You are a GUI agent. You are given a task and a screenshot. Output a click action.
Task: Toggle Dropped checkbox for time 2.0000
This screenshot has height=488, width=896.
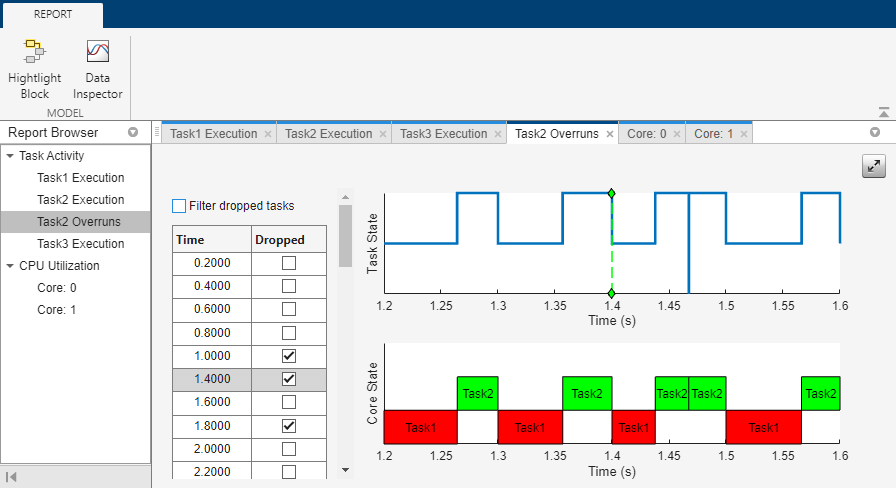(289, 449)
